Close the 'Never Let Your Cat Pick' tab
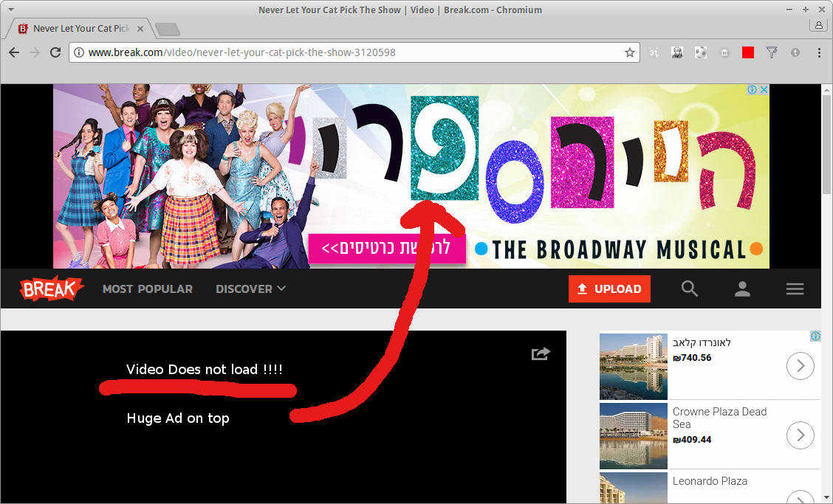Screen dimensions: 833x504 tap(140, 29)
